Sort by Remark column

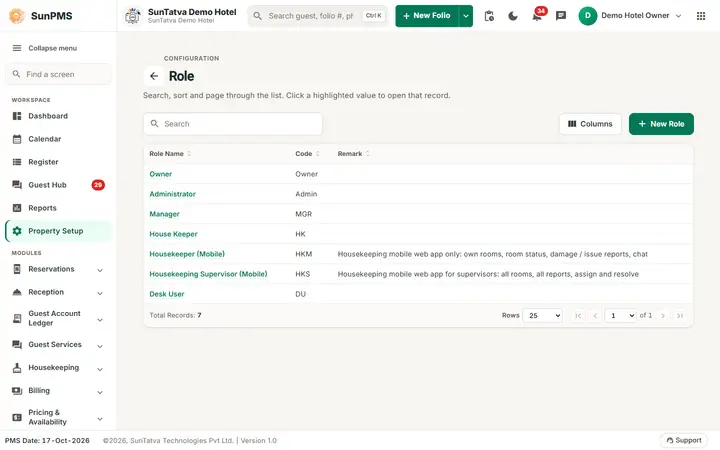pos(353,154)
